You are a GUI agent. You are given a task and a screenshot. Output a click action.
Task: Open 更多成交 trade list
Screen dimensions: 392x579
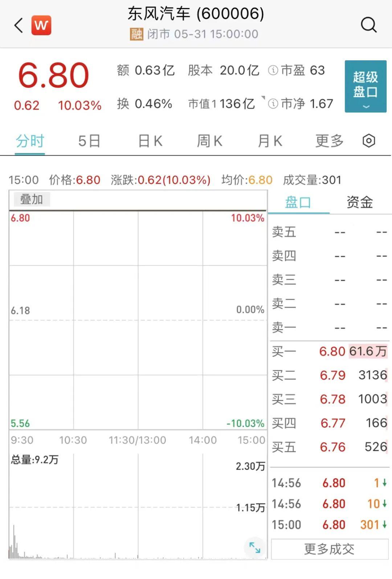point(330,549)
